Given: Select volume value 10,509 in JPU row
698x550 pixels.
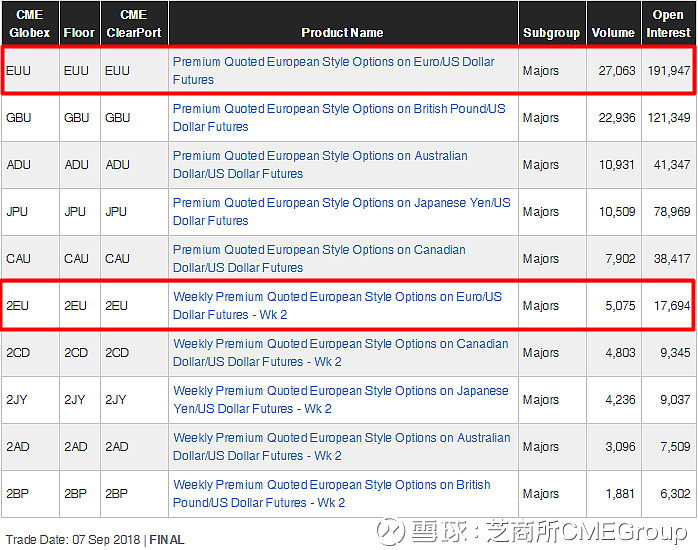Looking at the screenshot, I should coord(617,212).
